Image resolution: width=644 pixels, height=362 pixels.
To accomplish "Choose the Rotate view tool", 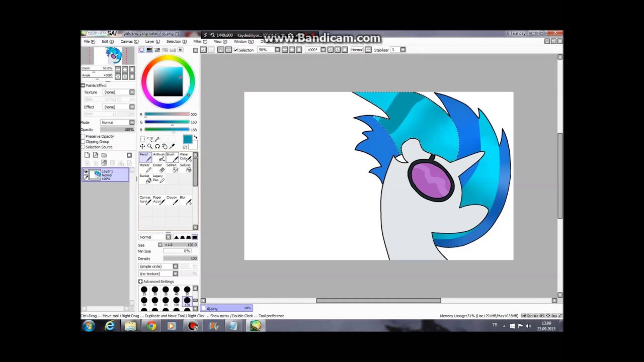I will pos(157,146).
